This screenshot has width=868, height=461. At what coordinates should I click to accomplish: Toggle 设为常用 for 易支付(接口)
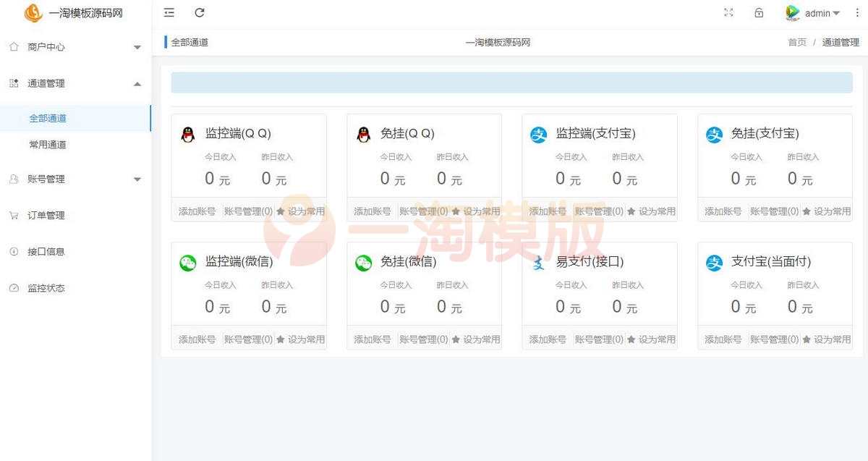(651, 339)
